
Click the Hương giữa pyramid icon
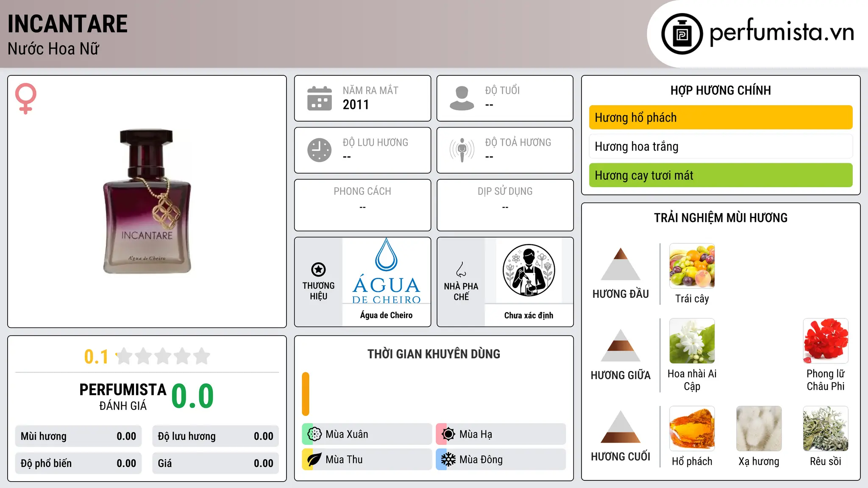(620, 345)
